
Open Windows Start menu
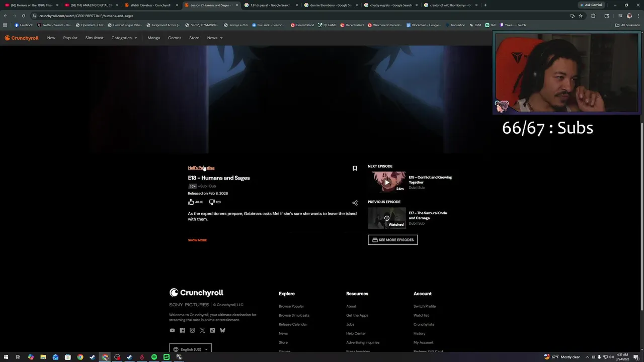(5, 357)
